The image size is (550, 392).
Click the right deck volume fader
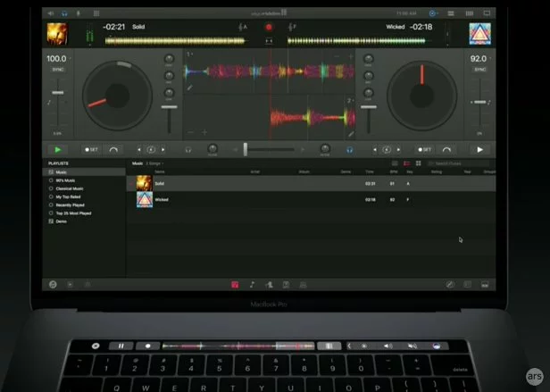click(368, 106)
